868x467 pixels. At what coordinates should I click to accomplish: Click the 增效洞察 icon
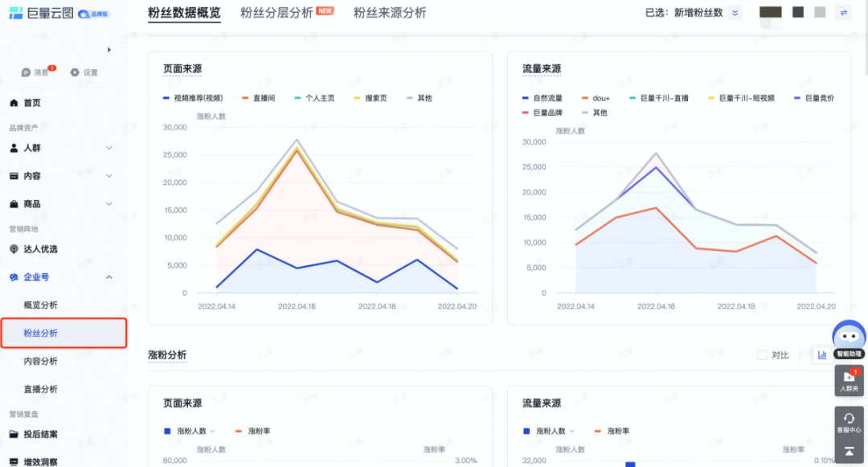coord(14,462)
